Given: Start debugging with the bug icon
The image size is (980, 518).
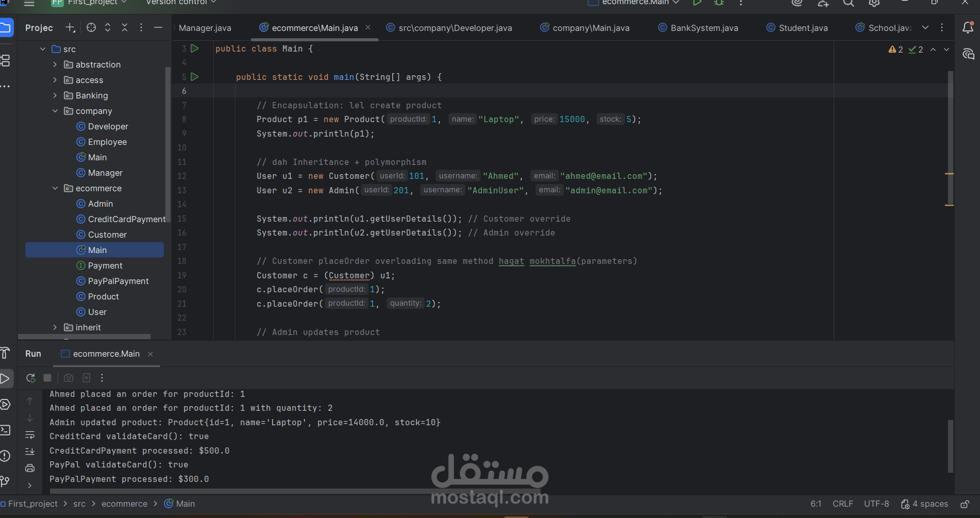Looking at the screenshot, I should (718, 3).
